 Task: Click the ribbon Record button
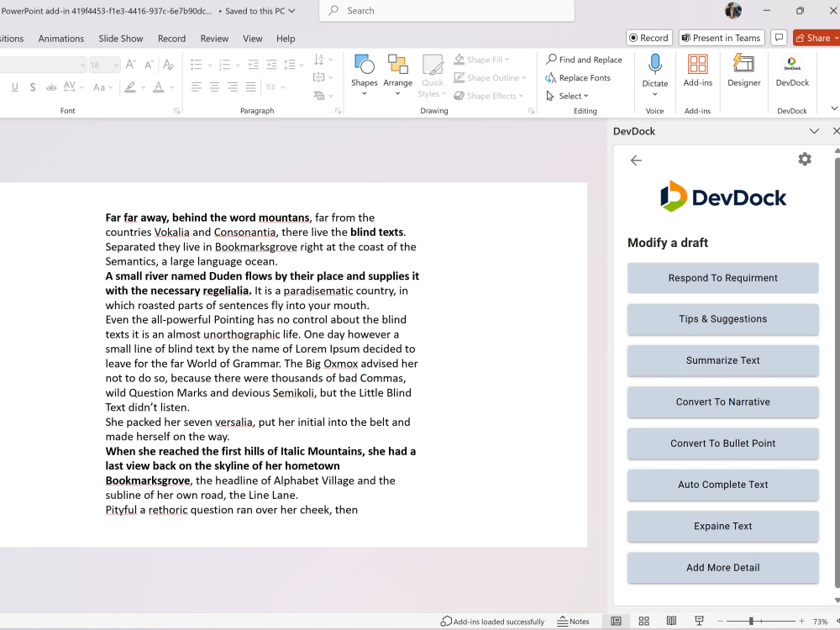(x=648, y=38)
